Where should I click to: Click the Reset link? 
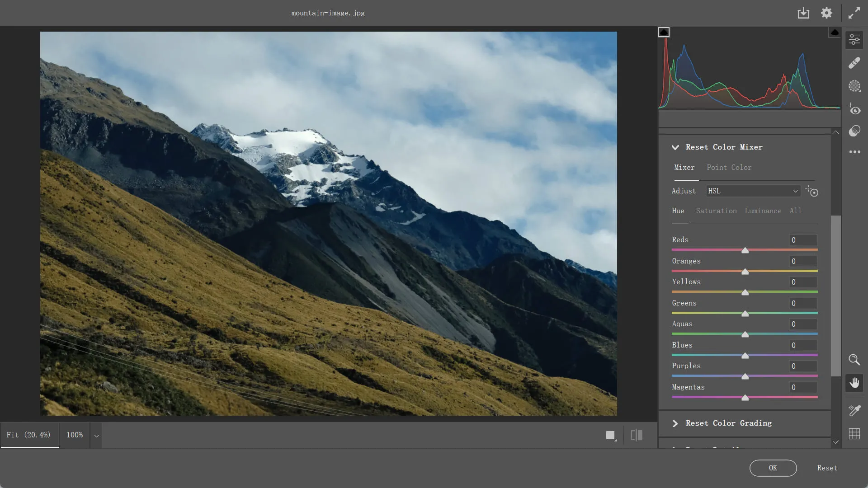point(827,468)
